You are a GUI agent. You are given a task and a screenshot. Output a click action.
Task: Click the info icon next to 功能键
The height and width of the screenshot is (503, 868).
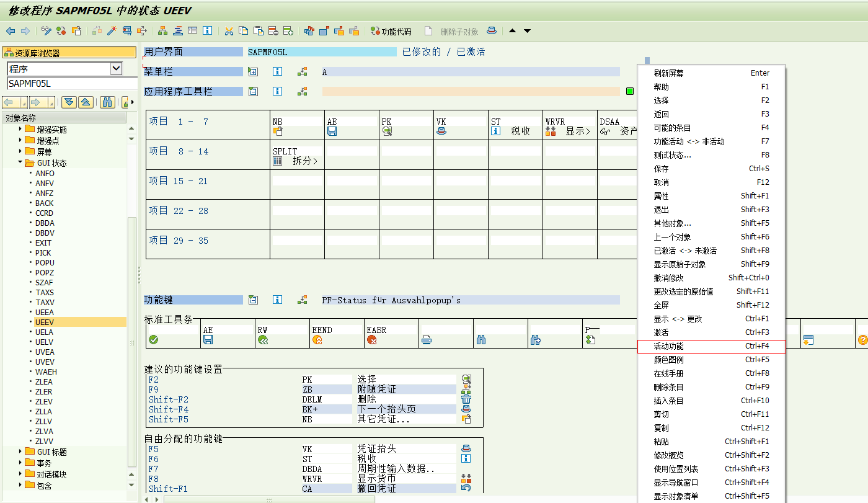point(277,300)
